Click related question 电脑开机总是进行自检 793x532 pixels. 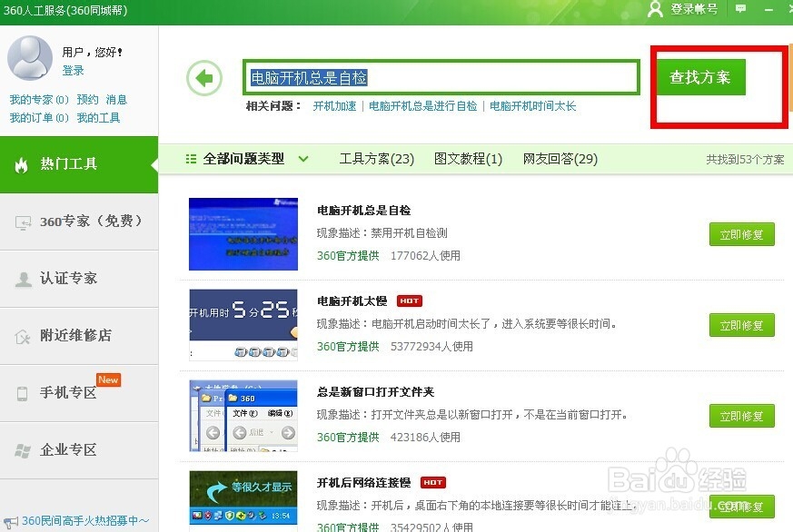[x=422, y=106]
